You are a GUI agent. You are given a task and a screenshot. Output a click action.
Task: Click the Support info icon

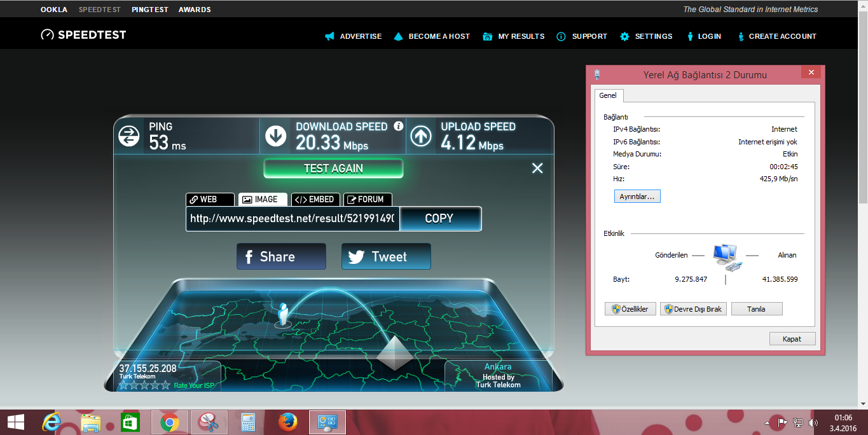click(x=561, y=36)
